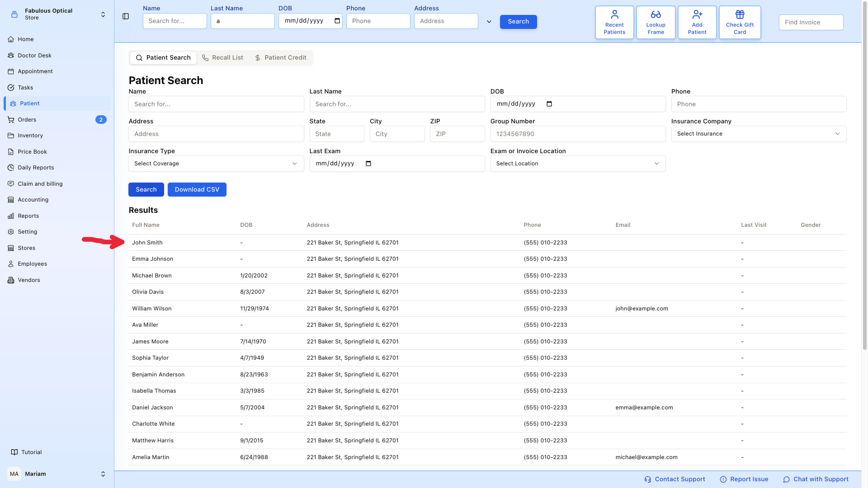
Task: Toggle the sidebar collapse icon
Action: (x=126, y=16)
